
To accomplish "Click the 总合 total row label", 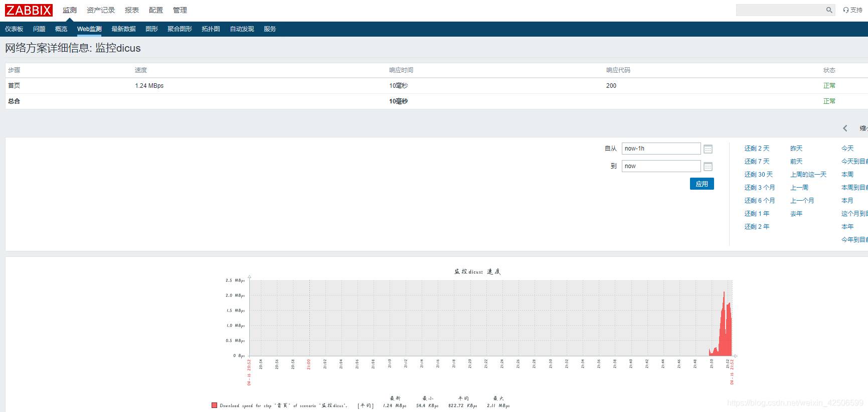I will [x=14, y=101].
